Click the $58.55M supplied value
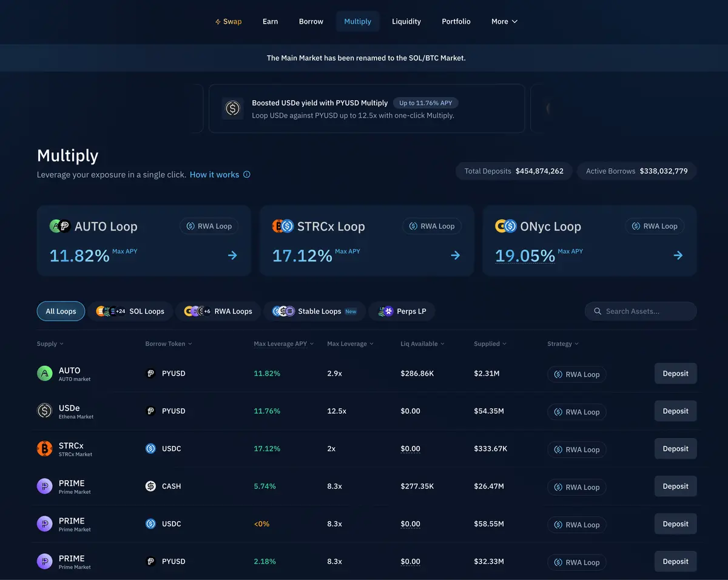 click(489, 524)
